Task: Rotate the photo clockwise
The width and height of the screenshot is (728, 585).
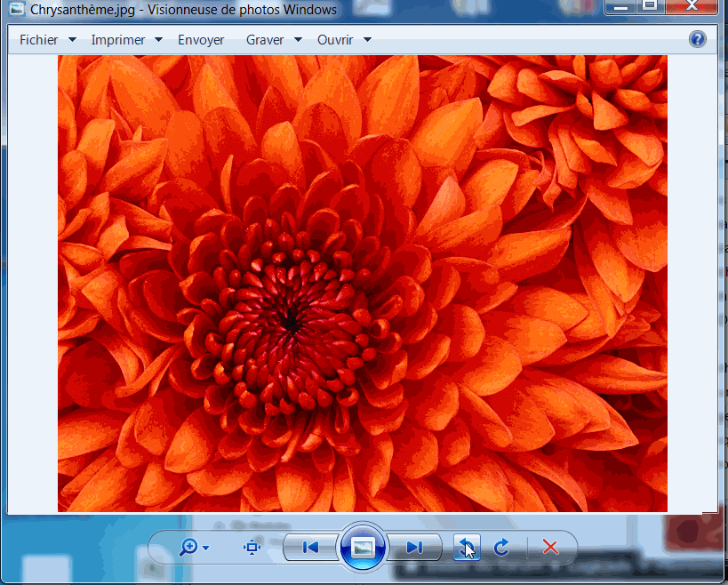Action: coord(501,548)
